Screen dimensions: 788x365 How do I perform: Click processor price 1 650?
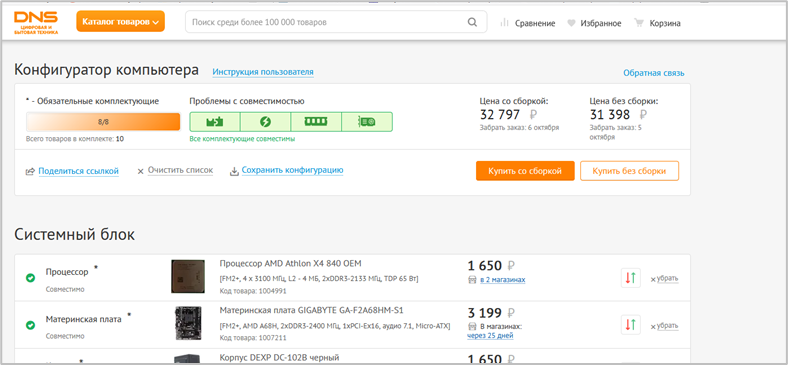tap(491, 265)
